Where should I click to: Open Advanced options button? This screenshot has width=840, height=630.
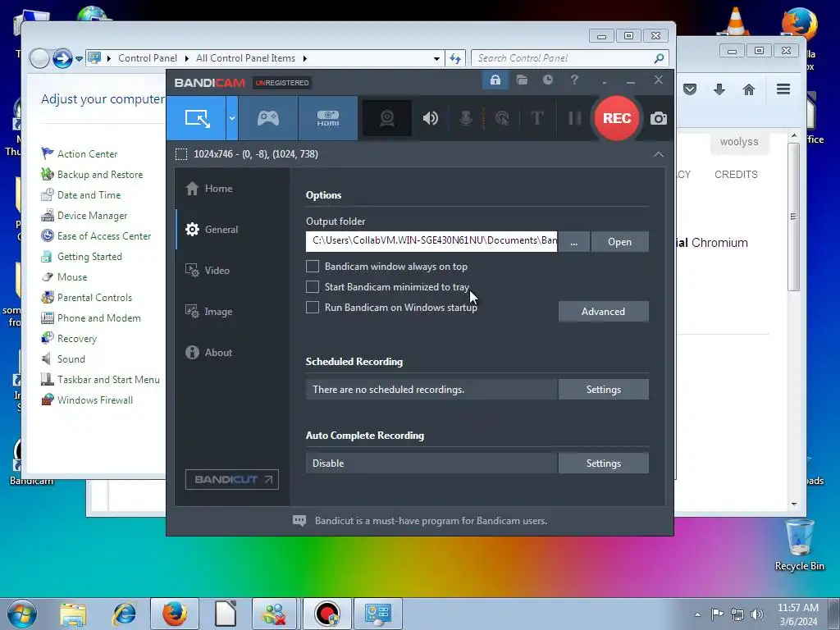click(603, 311)
